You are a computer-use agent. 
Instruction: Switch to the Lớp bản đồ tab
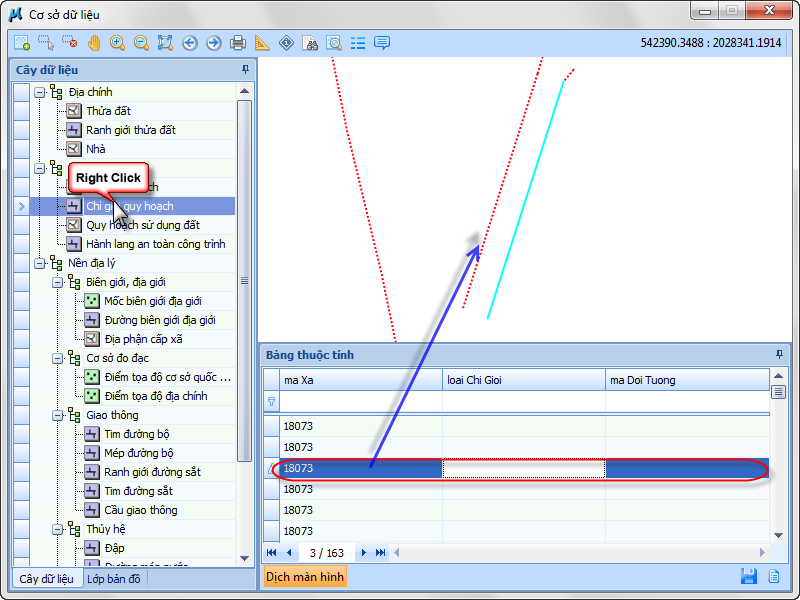[114, 579]
